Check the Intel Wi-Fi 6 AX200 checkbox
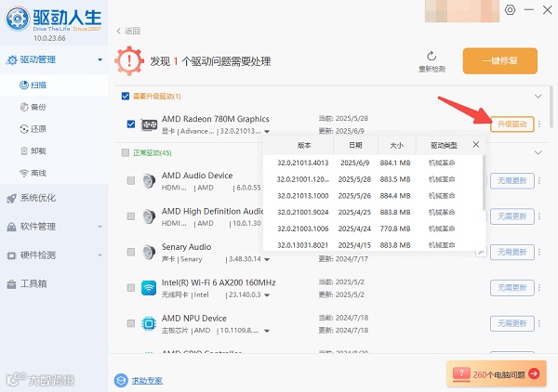Viewport: 558px width, 392px height. pyautogui.click(x=131, y=287)
